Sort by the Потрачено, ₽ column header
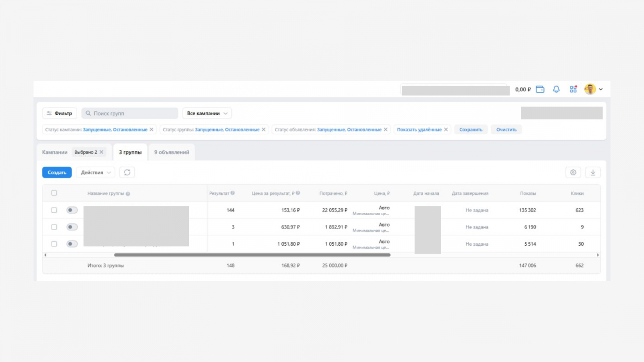This screenshot has width=644, height=362. [x=333, y=193]
